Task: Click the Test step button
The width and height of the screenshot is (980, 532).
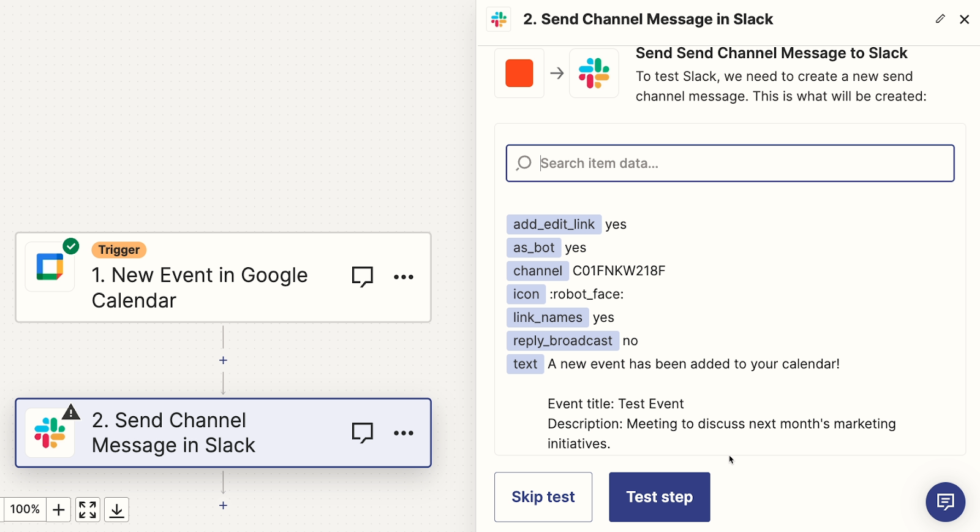Action: (x=660, y=497)
